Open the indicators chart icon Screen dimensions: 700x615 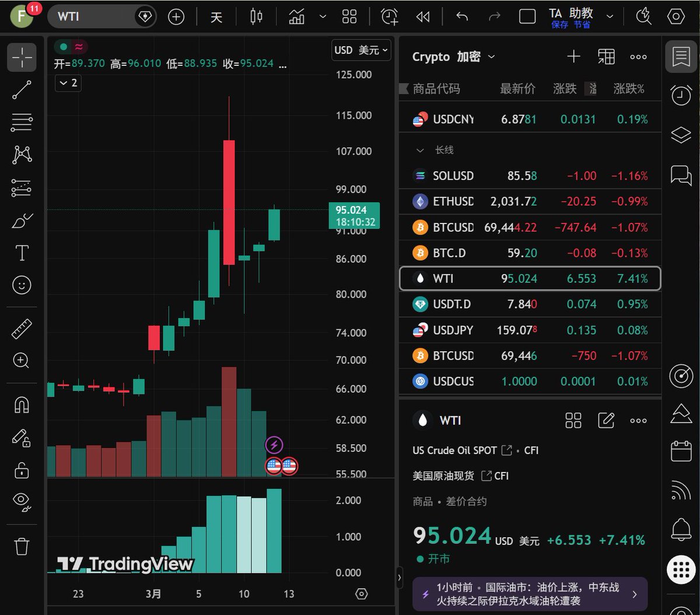[x=297, y=16]
